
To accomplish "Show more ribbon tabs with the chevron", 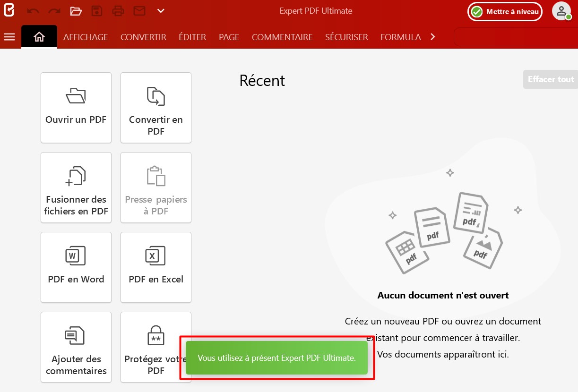I will click(433, 37).
